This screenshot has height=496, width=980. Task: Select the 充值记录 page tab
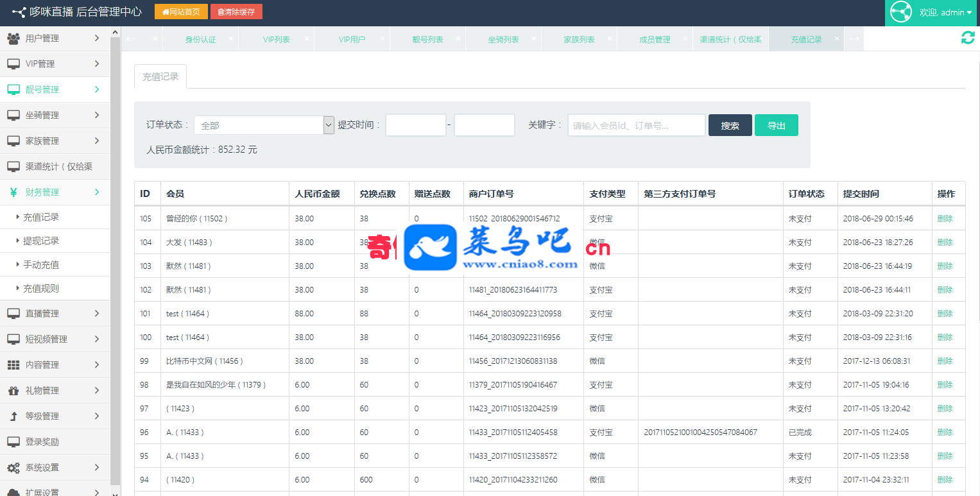160,76
